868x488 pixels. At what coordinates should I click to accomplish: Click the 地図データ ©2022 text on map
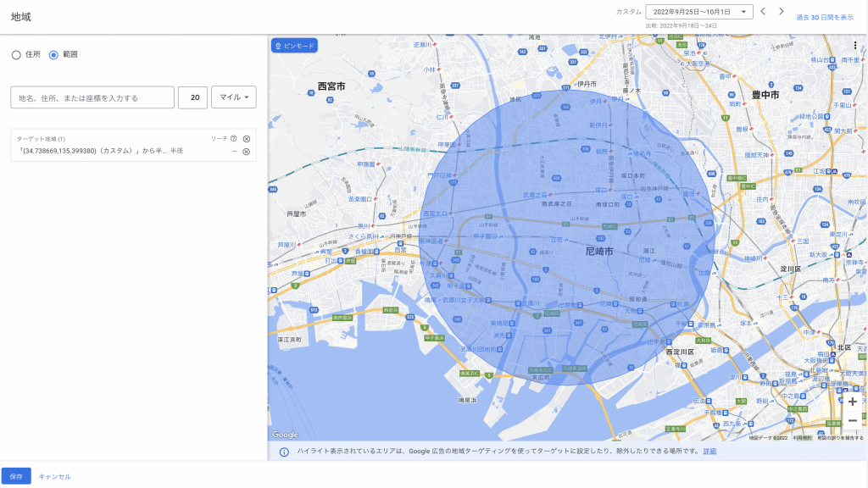(768, 438)
